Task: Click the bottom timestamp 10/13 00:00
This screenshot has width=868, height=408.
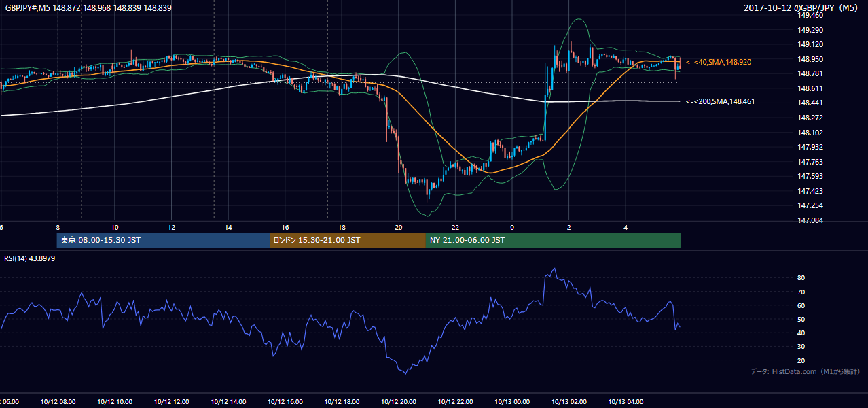Action: pyautogui.click(x=512, y=402)
